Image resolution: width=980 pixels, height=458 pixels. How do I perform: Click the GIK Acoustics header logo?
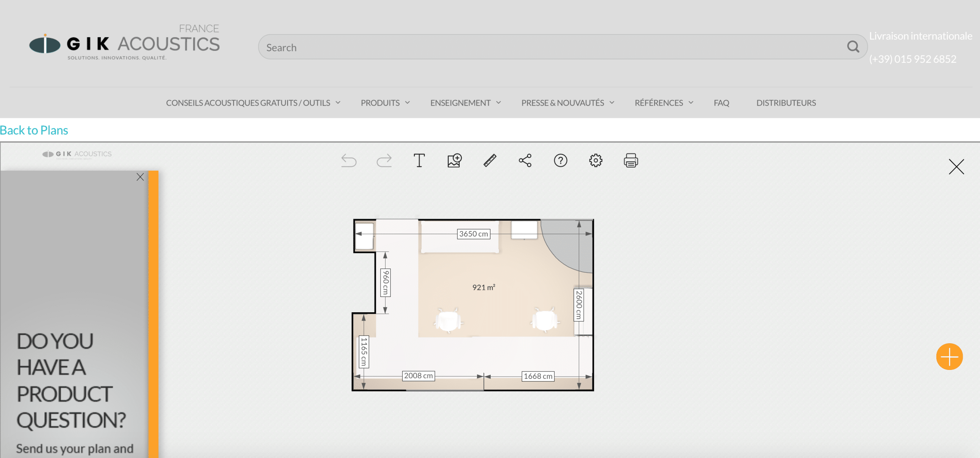(124, 43)
